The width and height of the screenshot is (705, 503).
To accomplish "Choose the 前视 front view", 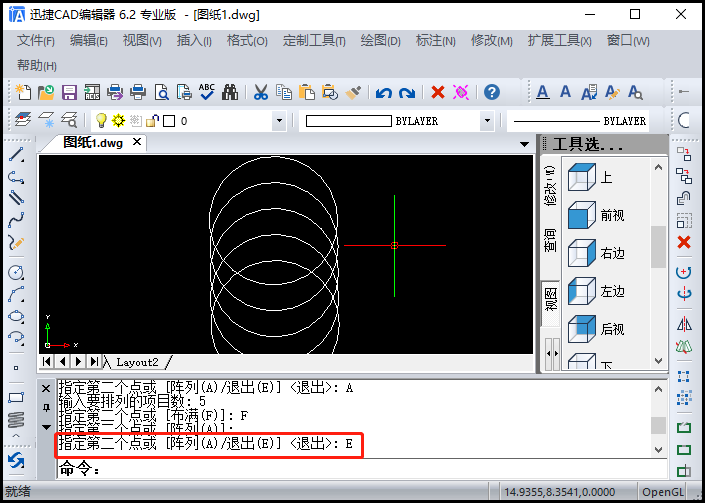I will point(596,215).
